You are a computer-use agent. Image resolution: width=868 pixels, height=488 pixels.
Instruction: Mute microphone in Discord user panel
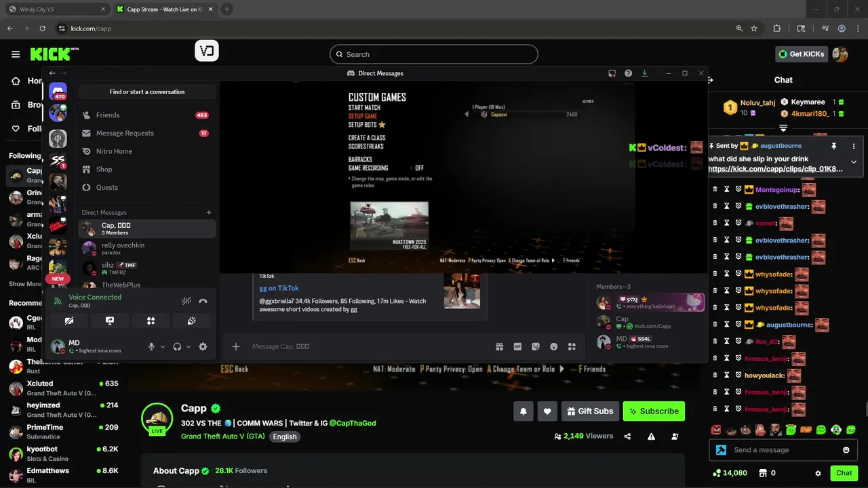[152, 346]
